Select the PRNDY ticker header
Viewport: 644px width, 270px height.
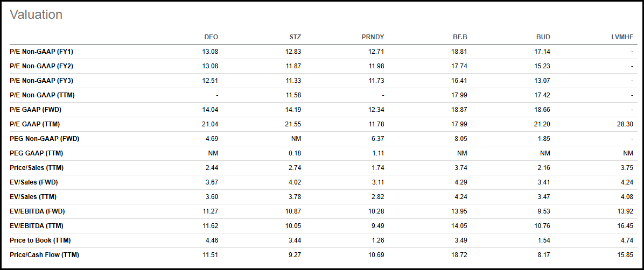(x=373, y=37)
